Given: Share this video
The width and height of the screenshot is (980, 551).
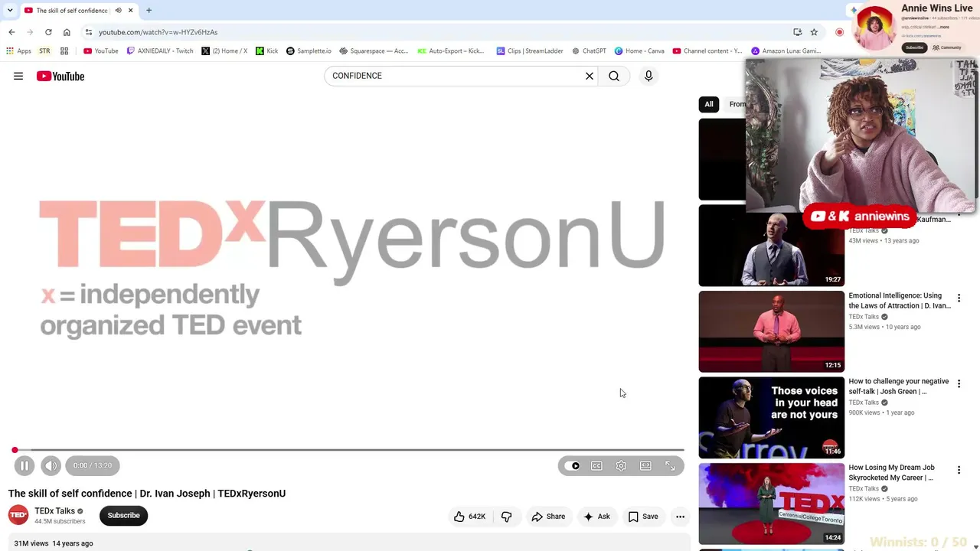Looking at the screenshot, I should [548, 517].
